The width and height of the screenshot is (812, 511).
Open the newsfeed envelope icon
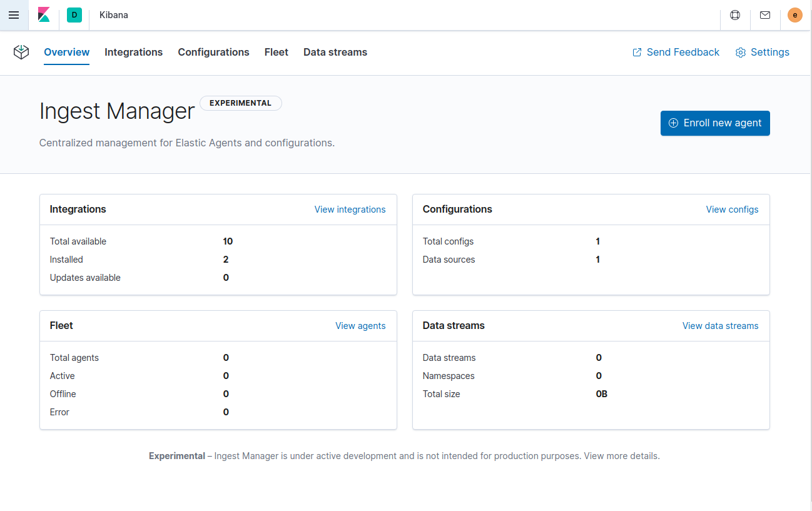tap(764, 14)
